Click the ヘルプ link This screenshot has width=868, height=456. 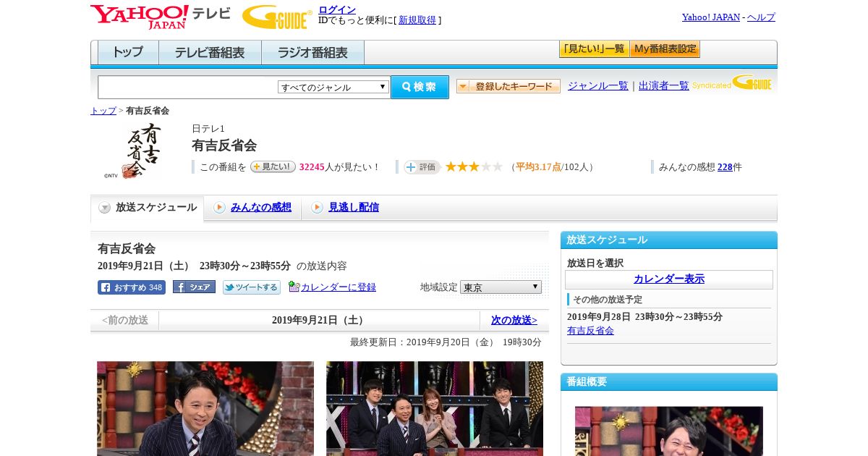point(761,17)
